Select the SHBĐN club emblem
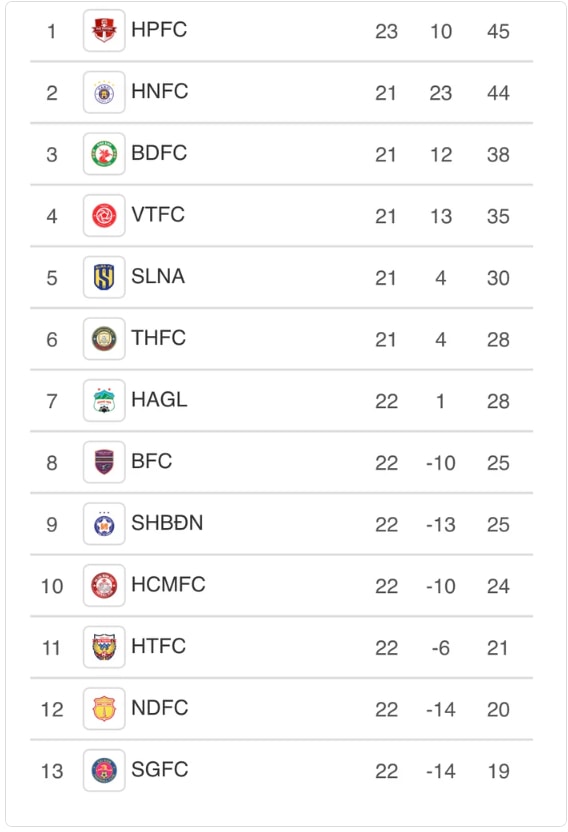 pos(104,524)
